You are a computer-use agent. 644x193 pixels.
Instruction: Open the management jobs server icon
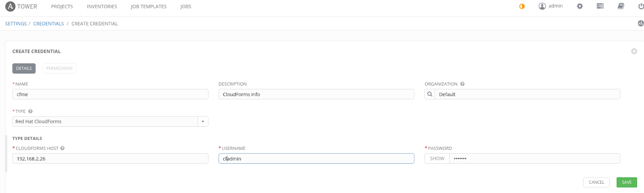(600, 6)
